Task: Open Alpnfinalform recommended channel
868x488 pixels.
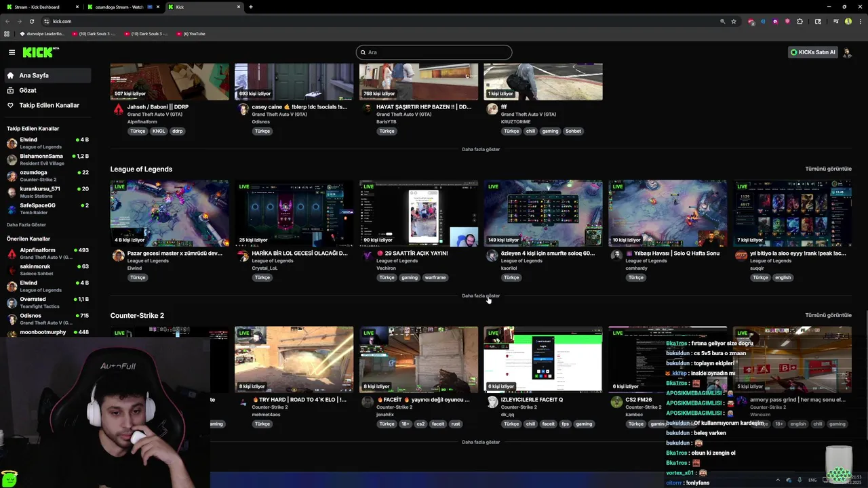Action: [x=47, y=253]
